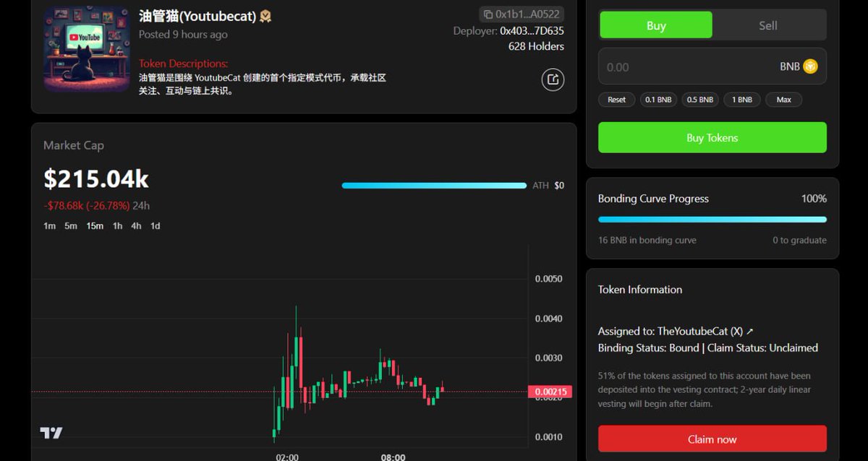
Task: Click the Max amount button
Action: click(784, 100)
